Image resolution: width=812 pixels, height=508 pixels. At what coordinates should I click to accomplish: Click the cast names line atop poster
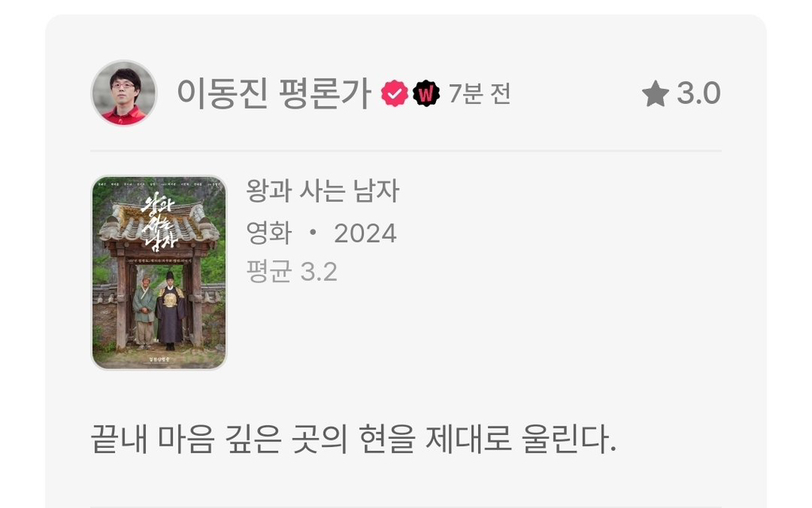[159, 183]
